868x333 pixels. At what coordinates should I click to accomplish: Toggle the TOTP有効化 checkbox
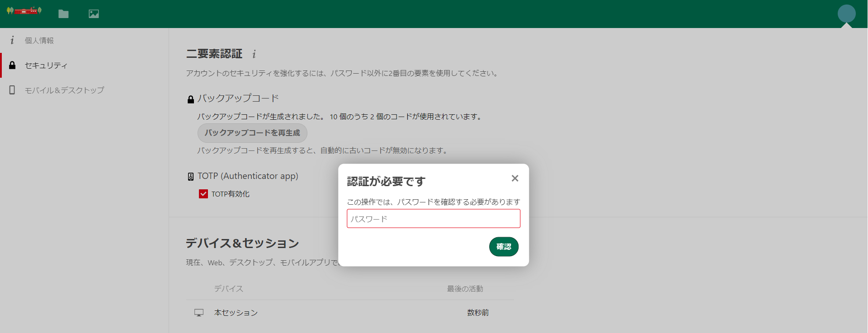tap(203, 194)
